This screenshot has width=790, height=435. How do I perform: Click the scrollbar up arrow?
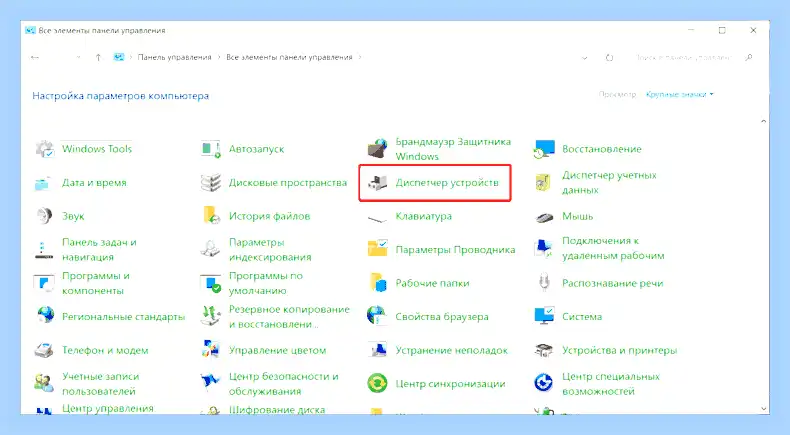[763, 121]
